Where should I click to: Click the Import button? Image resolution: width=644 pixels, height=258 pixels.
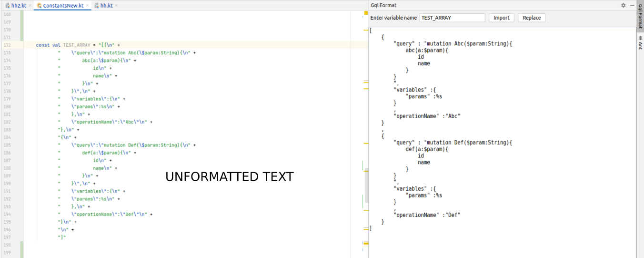pos(502,18)
